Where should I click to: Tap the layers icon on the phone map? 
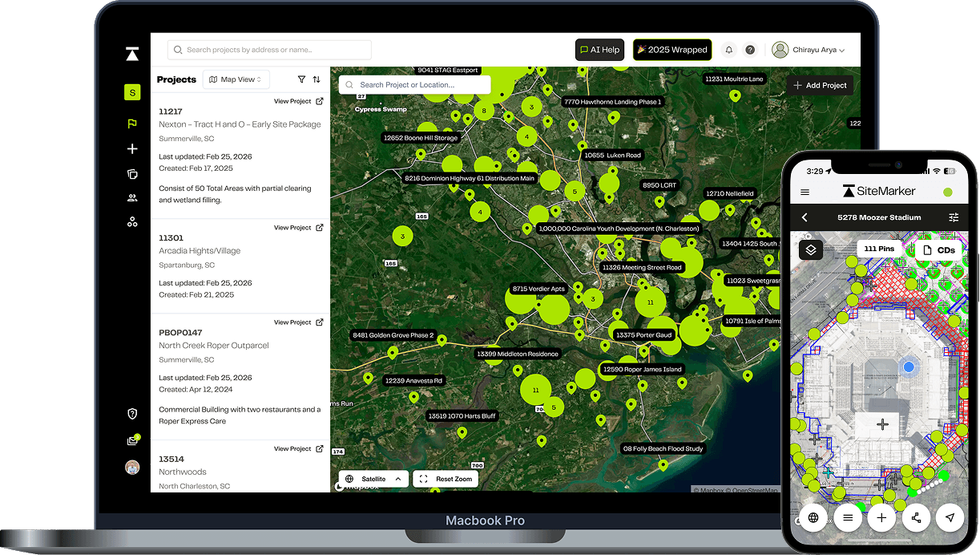(810, 249)
